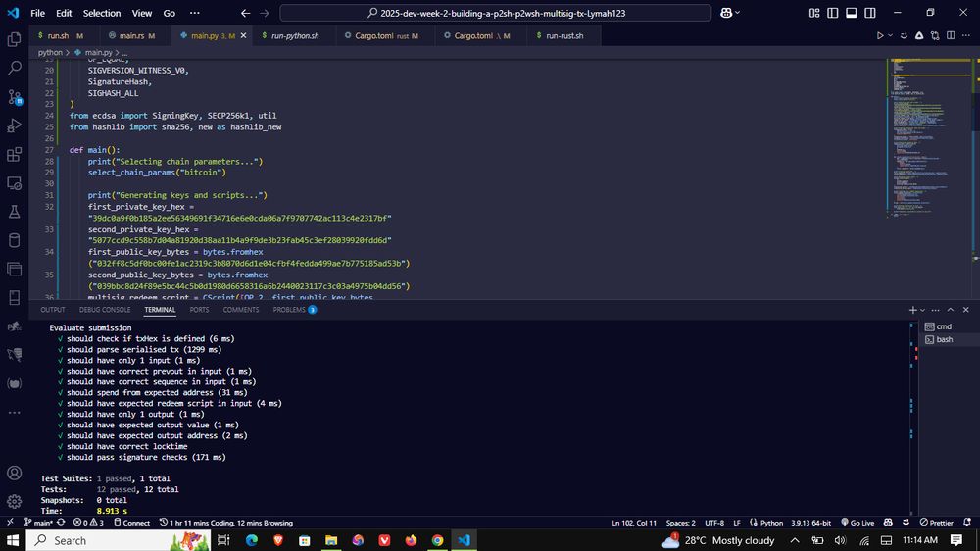Click the main* git branch in status bar

[x=38, y=523]
